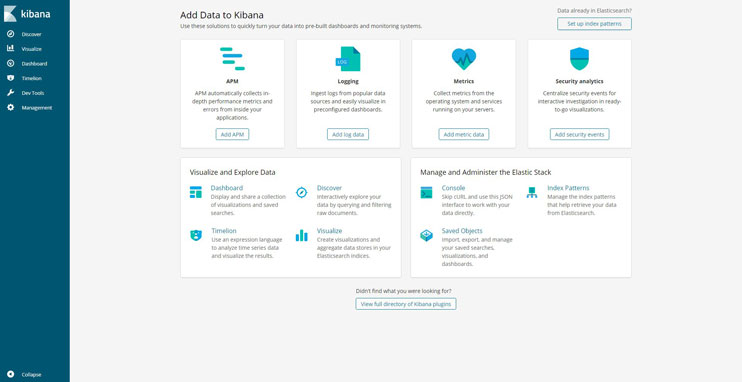Open the Console link
Viewport: 742px width, 382px height.
point(453,188)
